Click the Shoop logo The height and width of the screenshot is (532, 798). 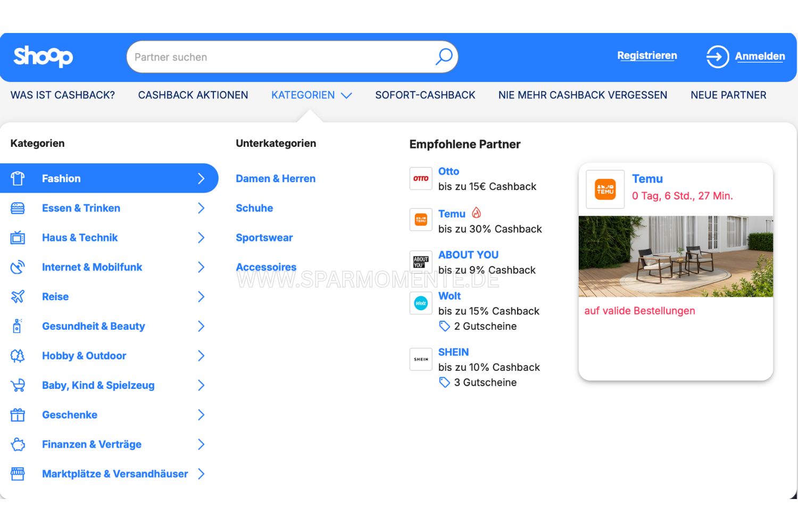click(x=43, y=56)
